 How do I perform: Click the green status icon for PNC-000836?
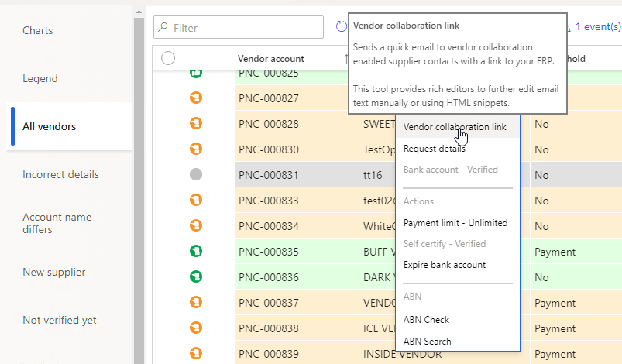[196, 276]
